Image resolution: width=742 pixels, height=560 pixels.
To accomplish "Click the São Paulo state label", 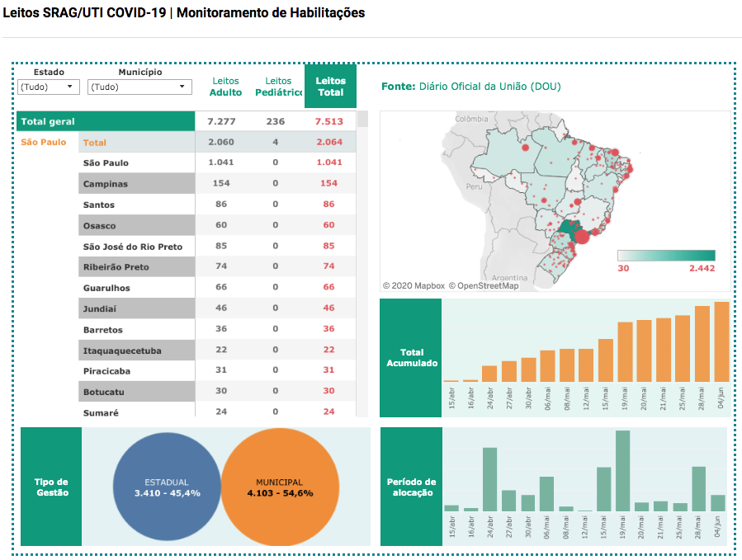I will tap(43, 143).
